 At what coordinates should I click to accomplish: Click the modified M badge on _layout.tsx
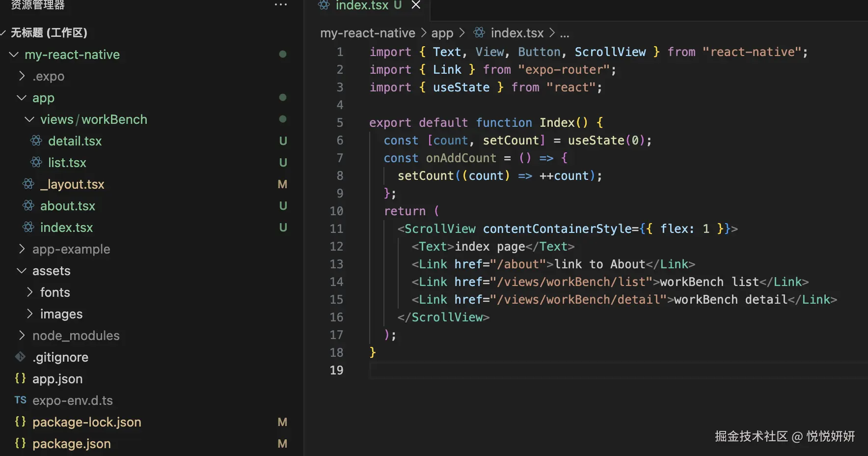[282, 184]
